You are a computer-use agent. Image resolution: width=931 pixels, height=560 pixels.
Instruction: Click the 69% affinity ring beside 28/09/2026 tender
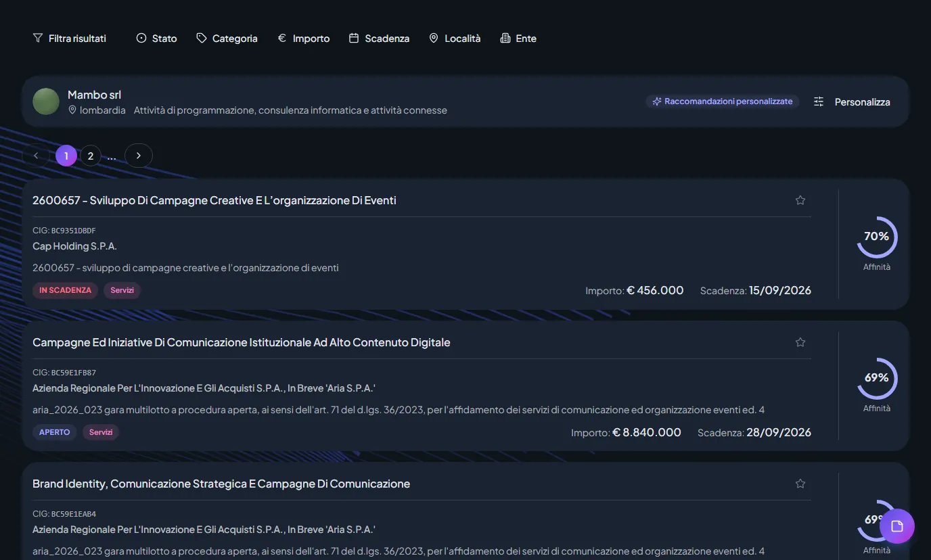[877, 378]
